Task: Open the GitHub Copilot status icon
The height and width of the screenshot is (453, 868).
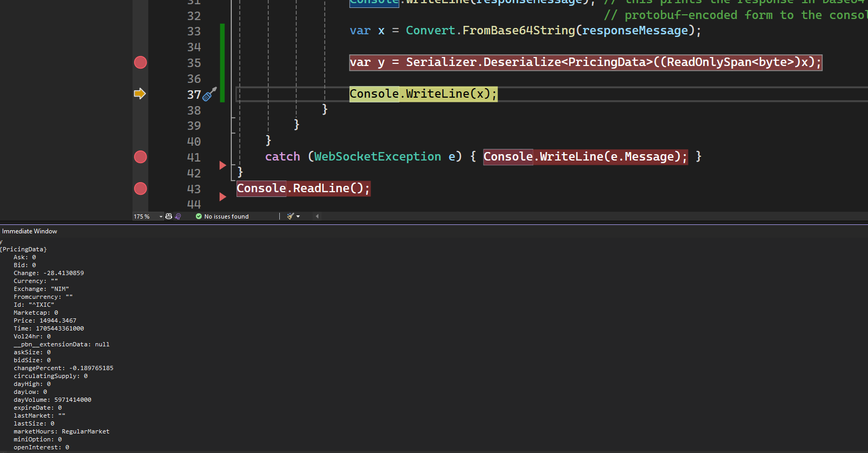Action: click(x=169, y=216)
